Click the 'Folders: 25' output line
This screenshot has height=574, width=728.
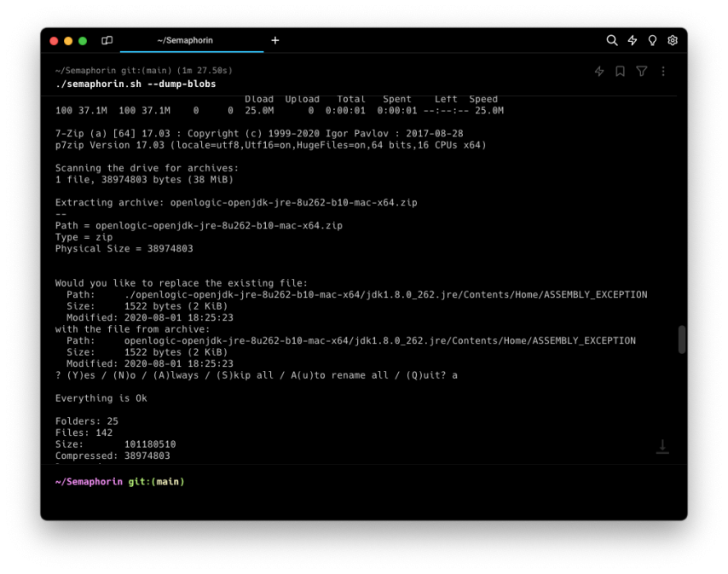(x=87, y=421)
